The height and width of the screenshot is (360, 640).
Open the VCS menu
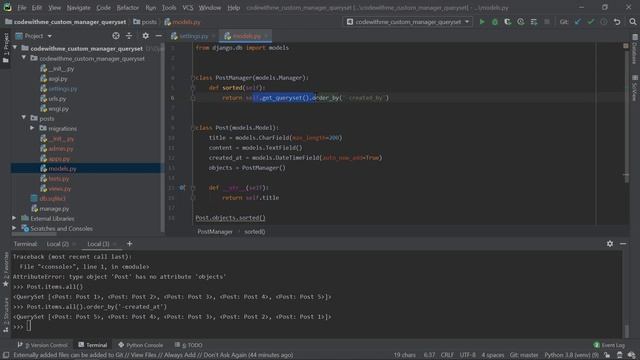187,8
